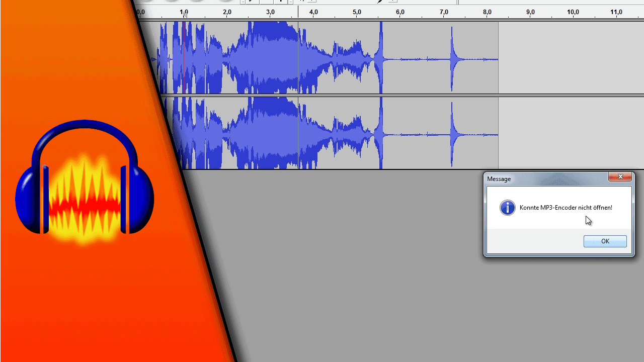The width and height of the screenshot is (644, 362).
Task: Click the 10,0 mark on timeline ruler
Action: pos(573,12)
